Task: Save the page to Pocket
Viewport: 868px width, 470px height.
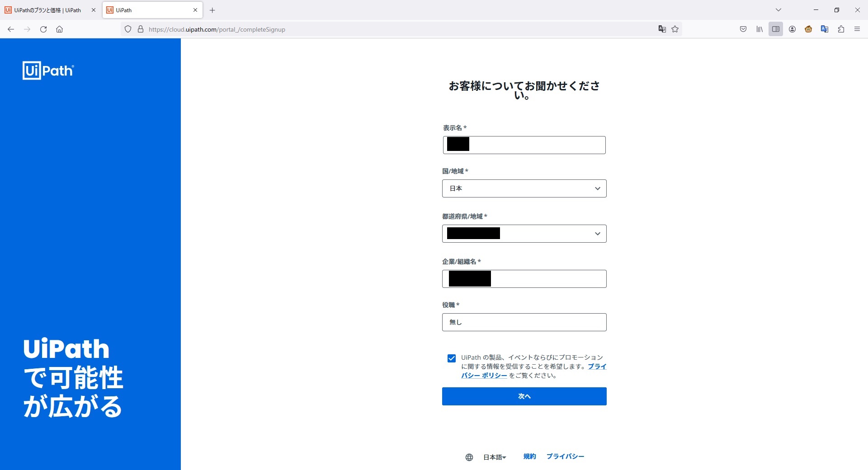Action: [743, 29]
